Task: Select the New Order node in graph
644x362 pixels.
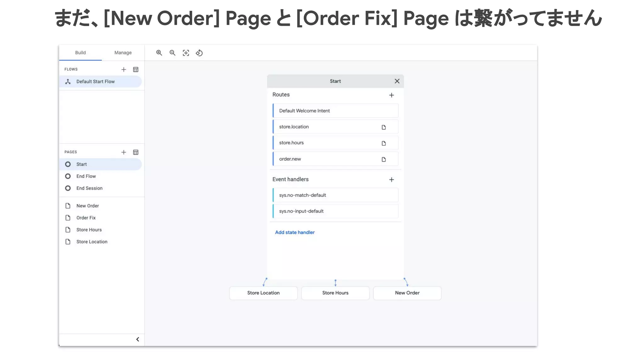Action: click(407, 293)
